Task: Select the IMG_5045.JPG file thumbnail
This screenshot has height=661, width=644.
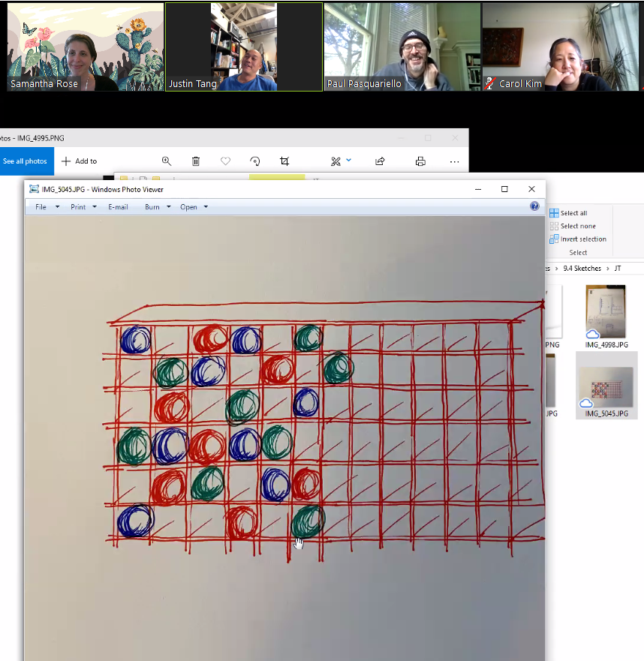Action: click(x=606, y=385)
